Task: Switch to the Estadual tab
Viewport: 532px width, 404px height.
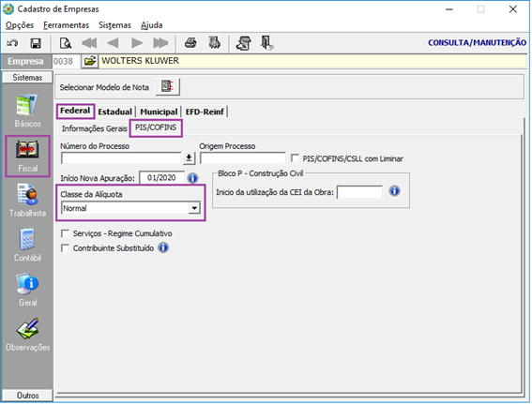Action: tap(115, 112)
